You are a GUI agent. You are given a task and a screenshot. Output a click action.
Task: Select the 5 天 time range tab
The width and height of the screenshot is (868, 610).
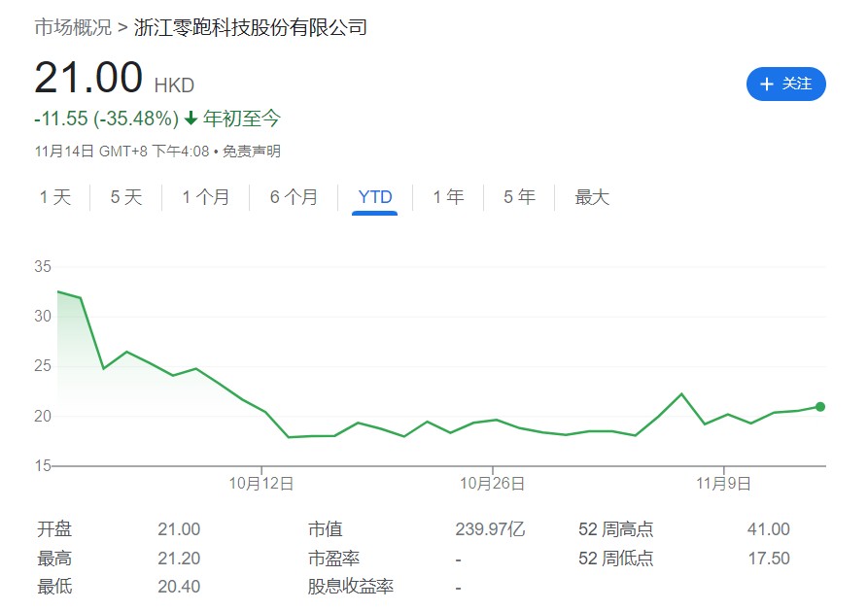click(x=126, y=197)
